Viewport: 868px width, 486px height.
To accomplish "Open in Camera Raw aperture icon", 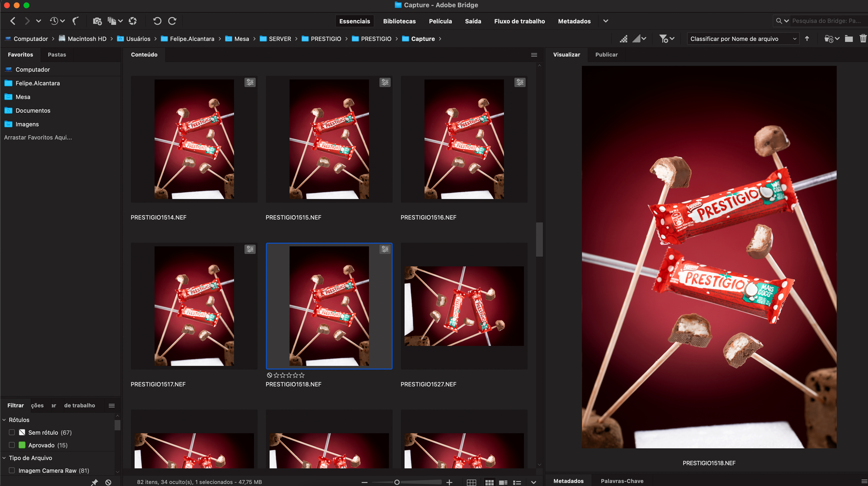I will (x=132, y=21).
